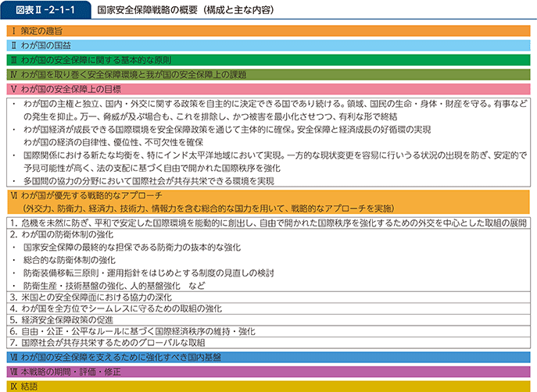Screen dimensions: 537x392
Task: Open section Ⅲ わが国の安全保障に関する基本的な原則
Action: pyautogui.click(x=268, y=59)
